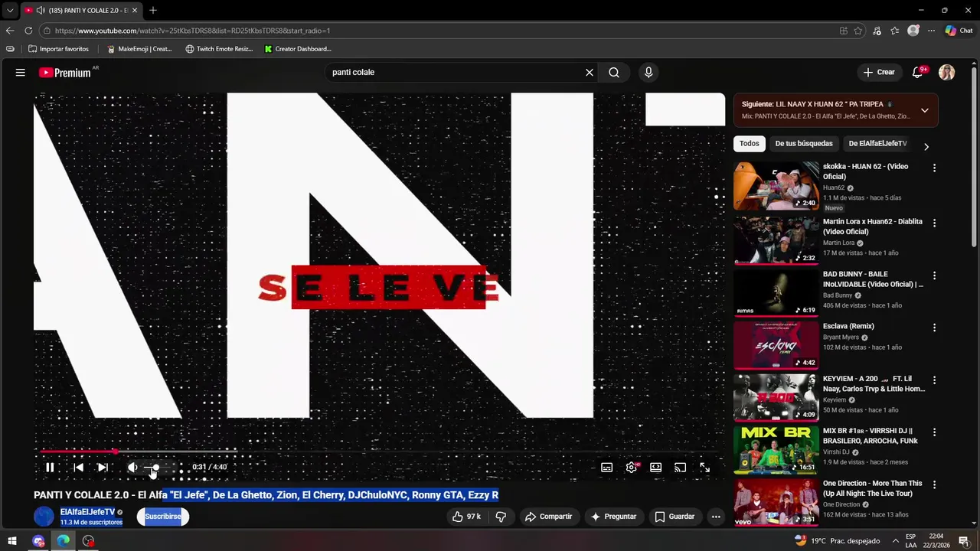The image size is (980, 551).
Task: Click the Compartir share button
Action: click(x=548, y=517)
